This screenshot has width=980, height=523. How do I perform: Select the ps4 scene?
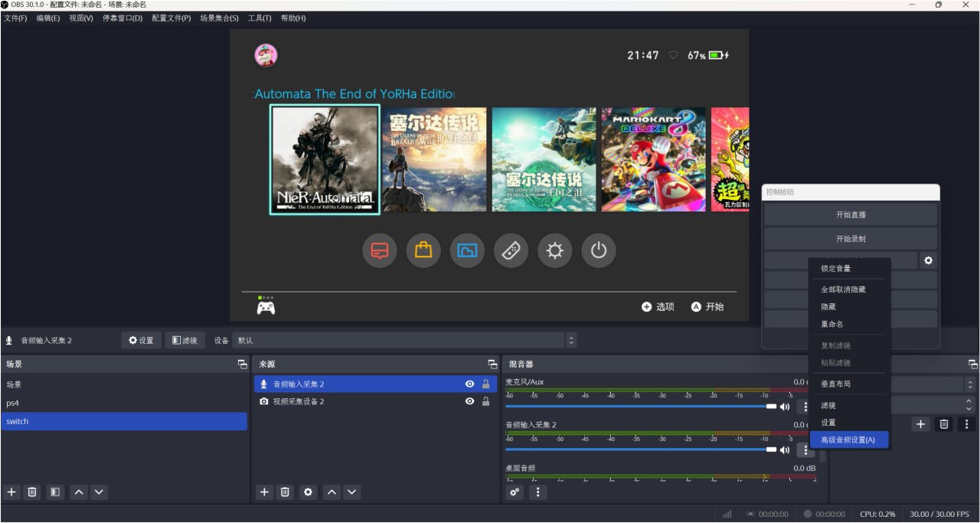(x=124, y=403)
